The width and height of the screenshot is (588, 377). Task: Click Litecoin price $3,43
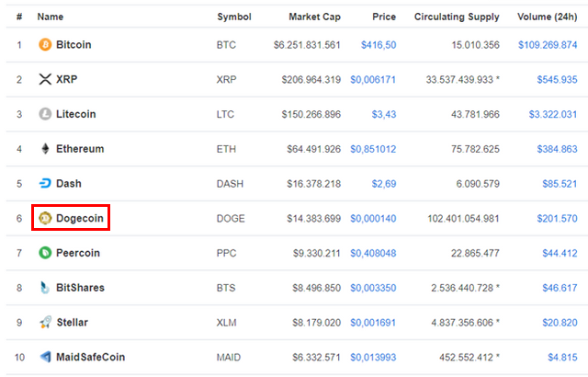pos(384,114)
